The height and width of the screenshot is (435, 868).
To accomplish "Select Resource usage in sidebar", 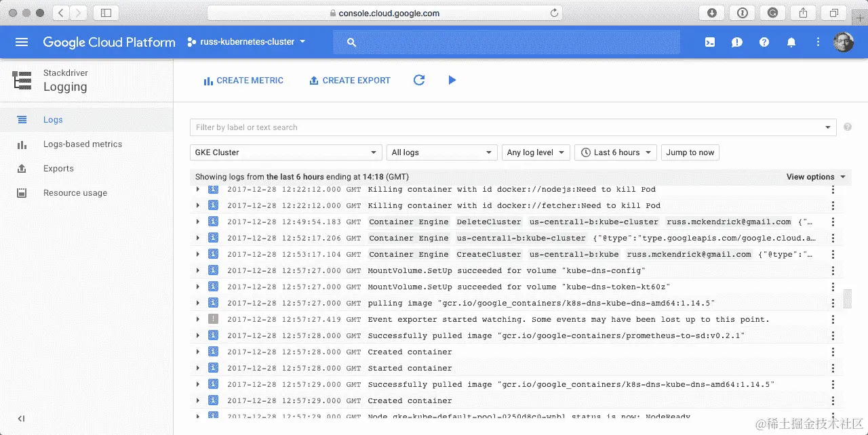I will click(87, 193).
